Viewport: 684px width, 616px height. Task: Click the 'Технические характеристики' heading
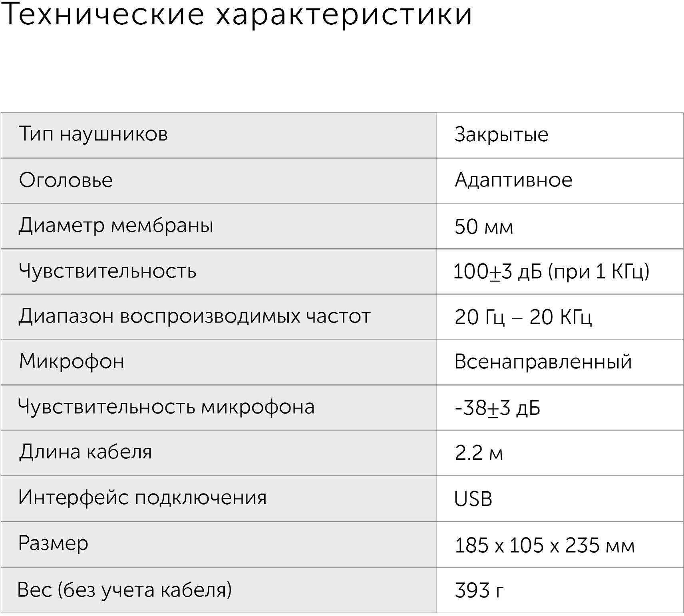[x=237, y=15]
